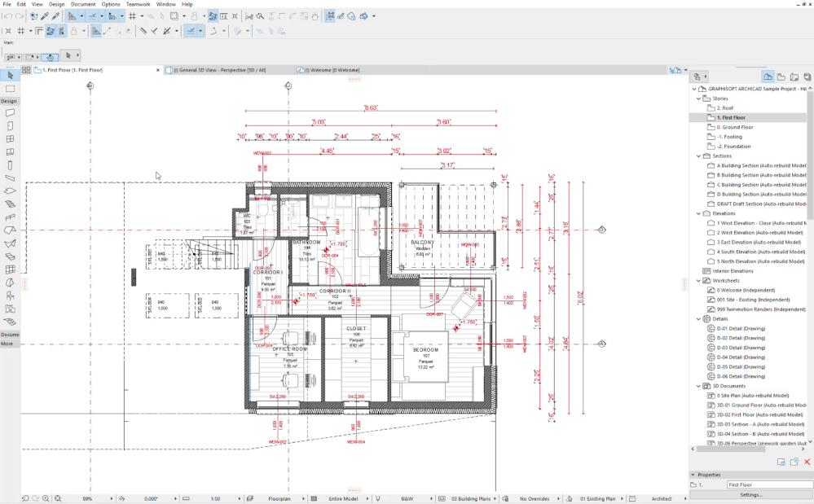Select the Window tool
The width and height of the screenshot is (814, 504).
[x=10, y=139]
